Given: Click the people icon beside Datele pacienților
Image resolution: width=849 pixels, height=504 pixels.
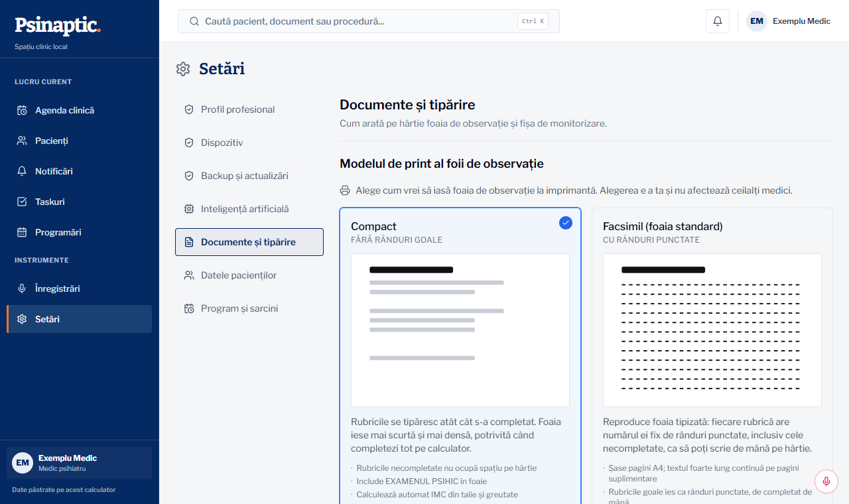Looking at the screenshot, I should 189,275.
